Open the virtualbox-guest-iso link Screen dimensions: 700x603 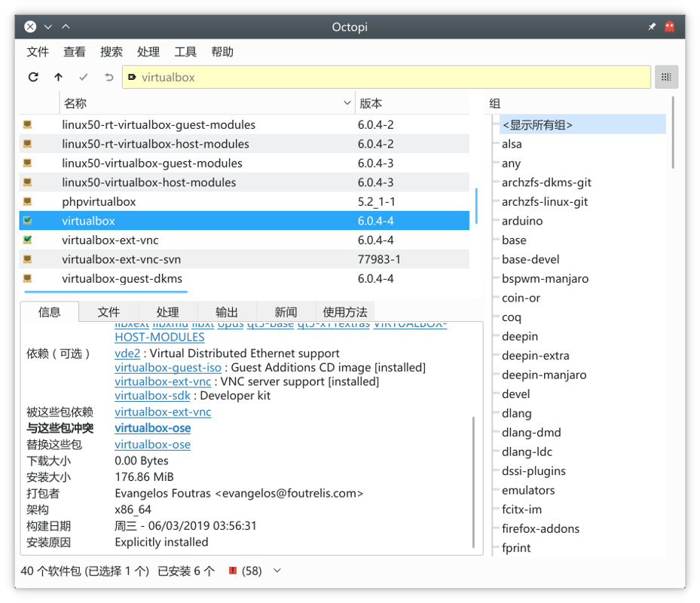[x=168, y=367]
